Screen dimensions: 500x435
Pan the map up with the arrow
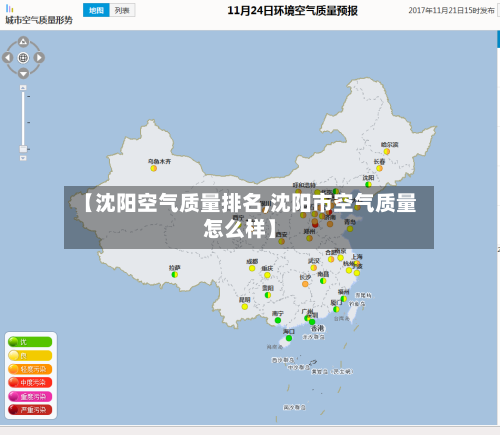click(x=23, y=41)
